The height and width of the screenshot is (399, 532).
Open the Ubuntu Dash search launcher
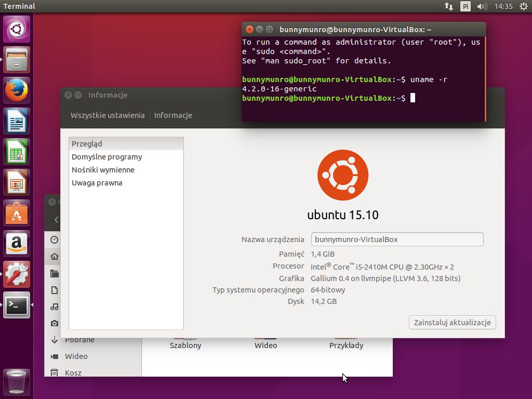17,29
